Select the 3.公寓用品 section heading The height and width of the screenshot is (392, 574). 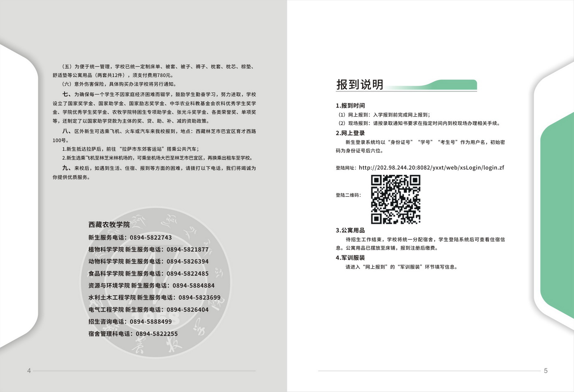(x=351, y=230)
